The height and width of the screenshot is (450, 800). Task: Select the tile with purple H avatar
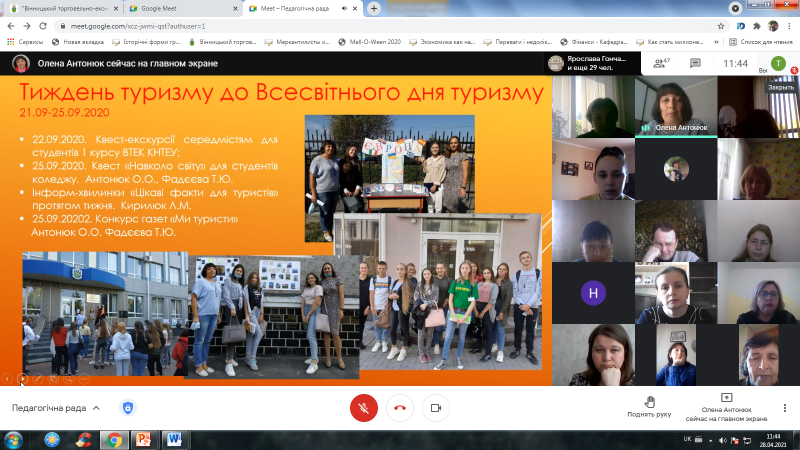[x=593, y=293]
